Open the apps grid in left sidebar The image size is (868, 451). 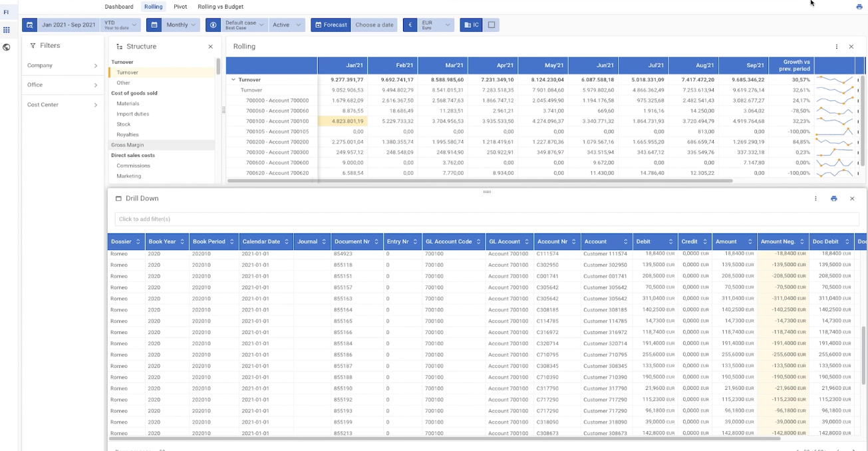tap(7, 30)
